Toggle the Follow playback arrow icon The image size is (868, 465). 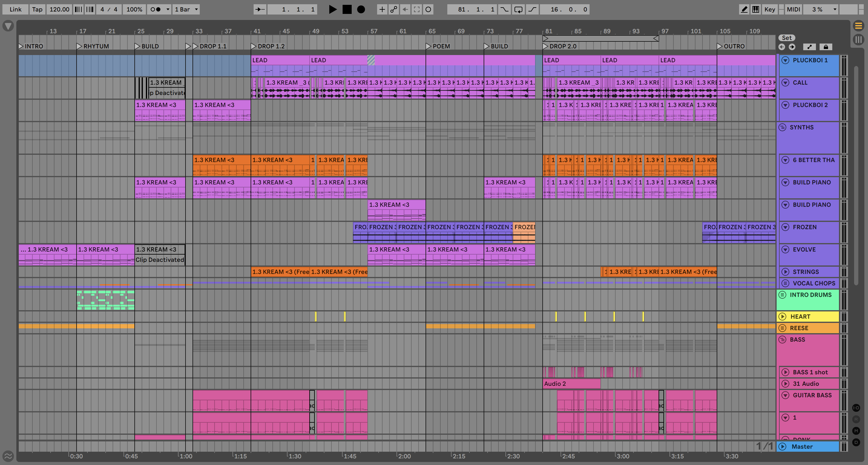[x=259, y=9]
